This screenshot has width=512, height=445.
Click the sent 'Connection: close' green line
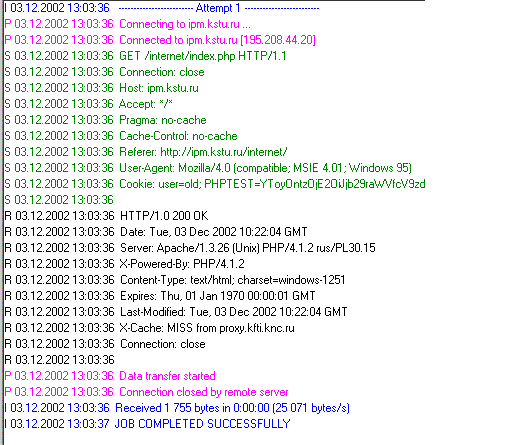coord(104,72)
